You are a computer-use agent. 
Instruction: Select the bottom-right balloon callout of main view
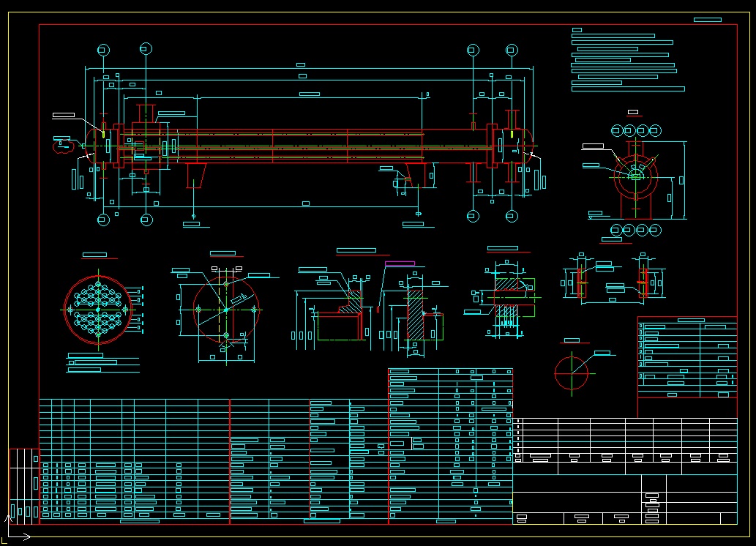point(512,216)
